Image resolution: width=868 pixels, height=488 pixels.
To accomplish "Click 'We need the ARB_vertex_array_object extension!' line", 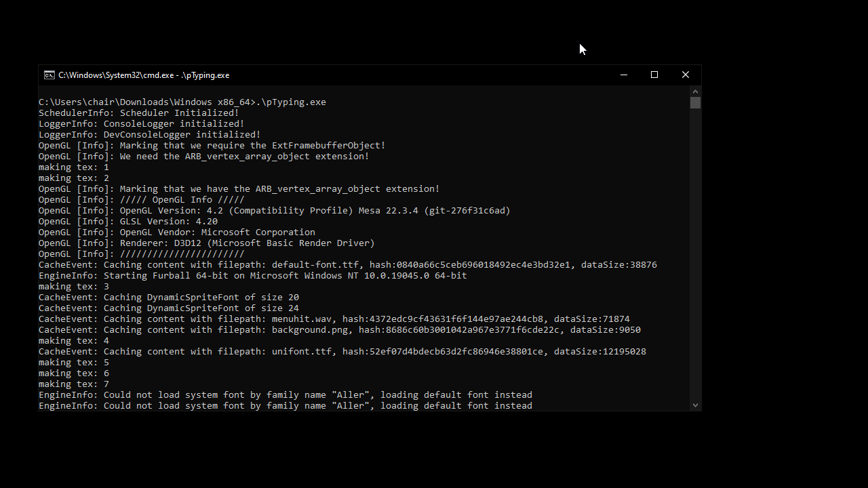I will pyautogui.click(x=204, y=157).
